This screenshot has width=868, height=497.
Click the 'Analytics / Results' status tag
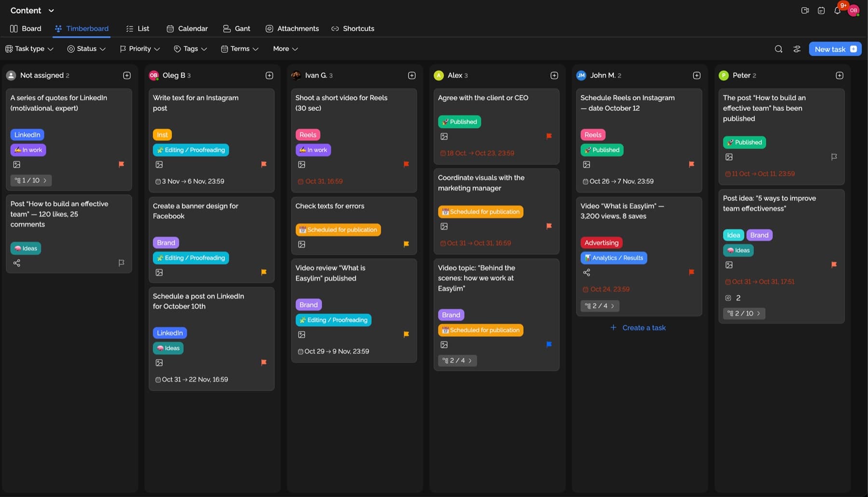click(614, 258)
